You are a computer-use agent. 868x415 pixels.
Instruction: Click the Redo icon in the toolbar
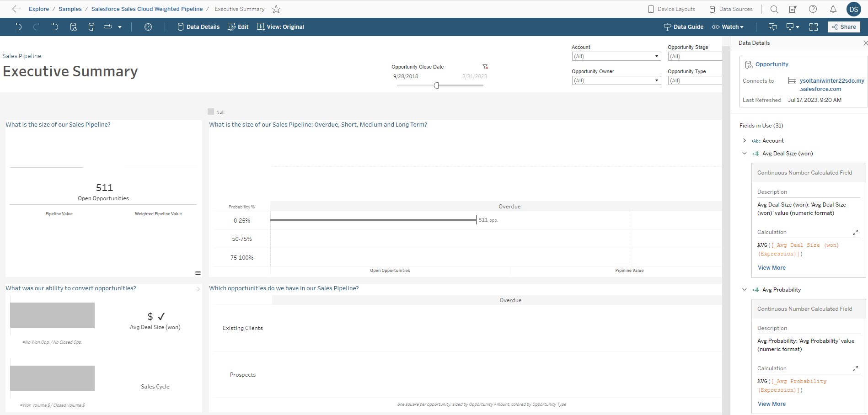tap(36, 27)
